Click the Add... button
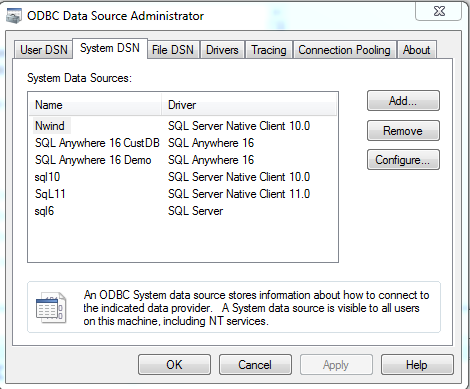The image size is (470, 389). (x=403, y=100)
